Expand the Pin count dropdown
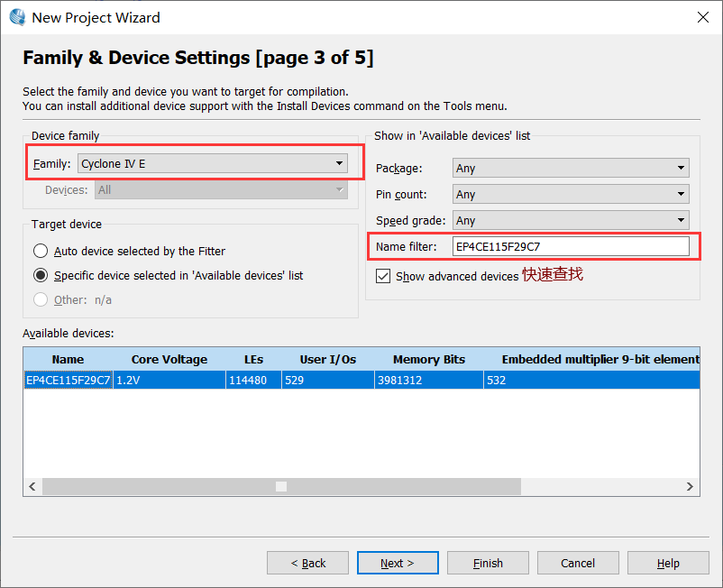This screenshot has height=588, width=723. coord(571,194)
